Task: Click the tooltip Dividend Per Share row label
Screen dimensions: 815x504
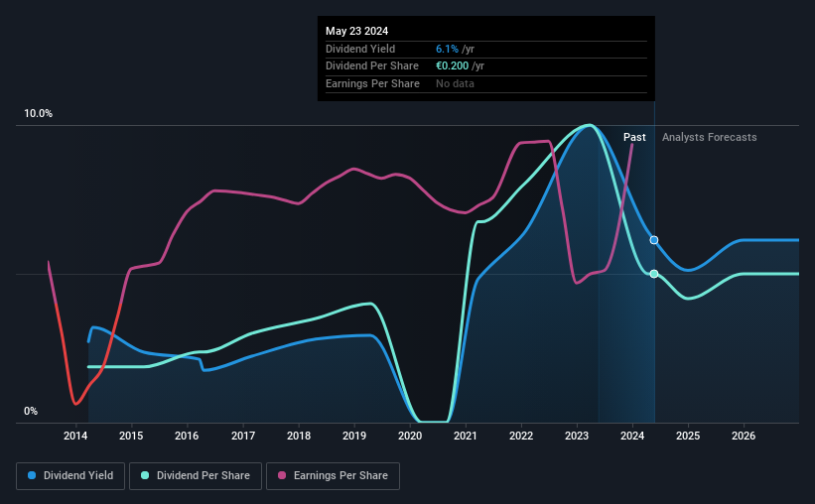Action: [372, 66]
